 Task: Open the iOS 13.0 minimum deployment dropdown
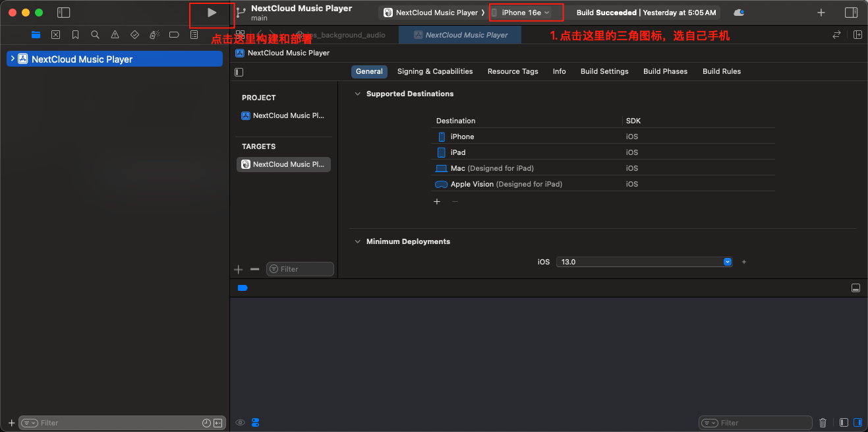pyautogui.click(x=644, y=262)
